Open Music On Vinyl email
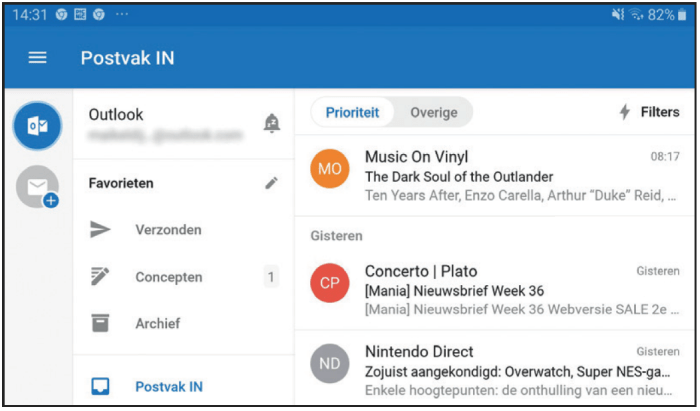The width and height of the screenshot is (700, 411). [x=495, y=175]
